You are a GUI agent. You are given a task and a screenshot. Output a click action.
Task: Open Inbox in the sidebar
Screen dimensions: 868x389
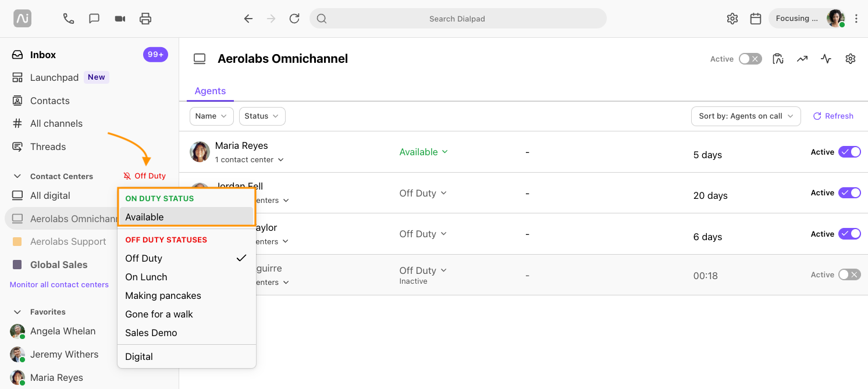43,55
